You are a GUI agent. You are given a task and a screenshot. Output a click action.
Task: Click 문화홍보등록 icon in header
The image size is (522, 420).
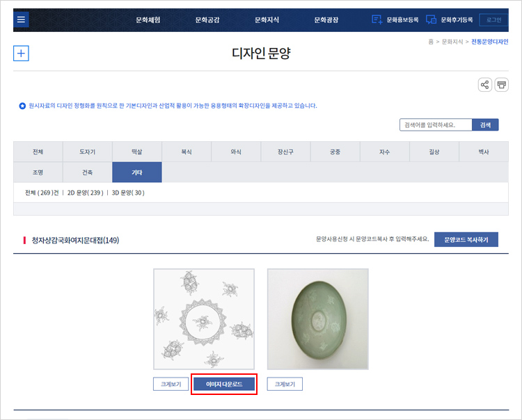tap(378, 19)
